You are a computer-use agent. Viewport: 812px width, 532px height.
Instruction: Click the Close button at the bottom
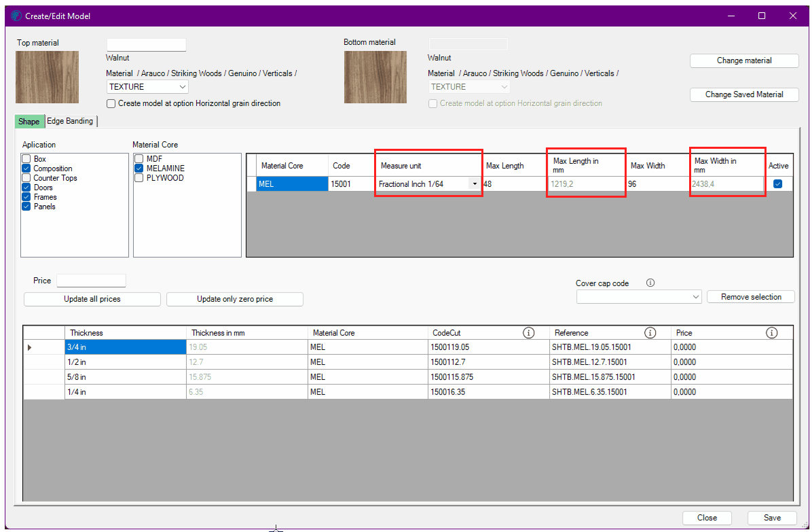707,518
